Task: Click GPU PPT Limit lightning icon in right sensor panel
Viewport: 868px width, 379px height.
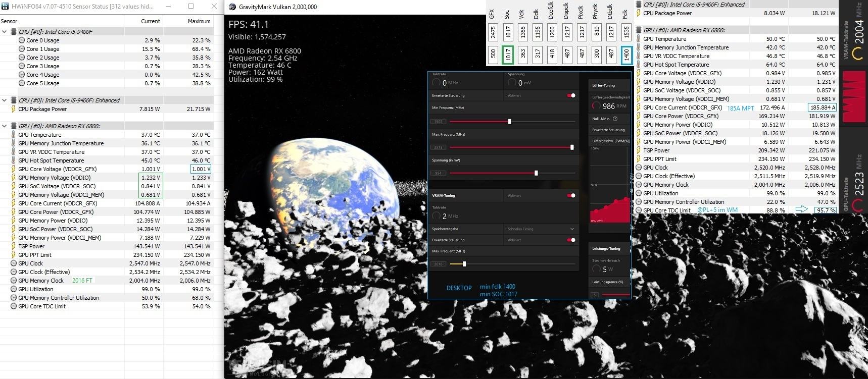Action: [x=639, y=159]
